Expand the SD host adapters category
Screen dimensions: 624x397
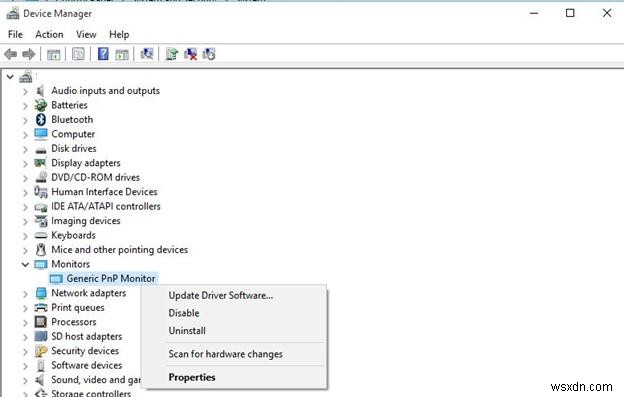25,337
